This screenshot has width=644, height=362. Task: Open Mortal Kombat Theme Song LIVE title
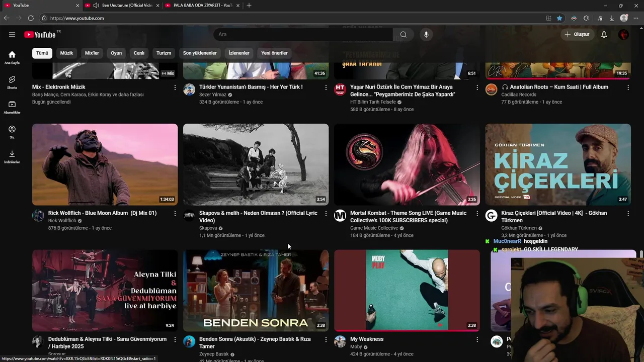coord(408,217)
